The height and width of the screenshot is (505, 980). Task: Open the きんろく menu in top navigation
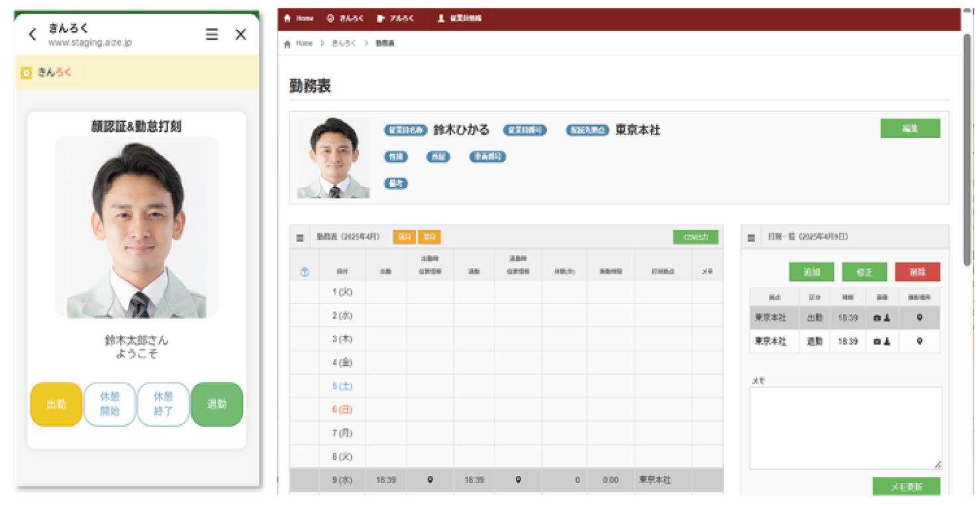pos(345,19)
